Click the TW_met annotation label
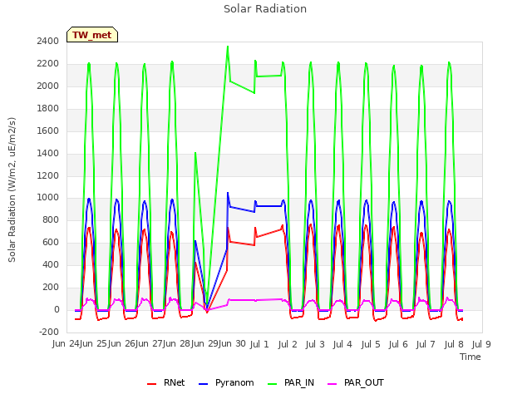Viewport: 532px width, 399px height. pyautogui.click(x=92, y=35)
